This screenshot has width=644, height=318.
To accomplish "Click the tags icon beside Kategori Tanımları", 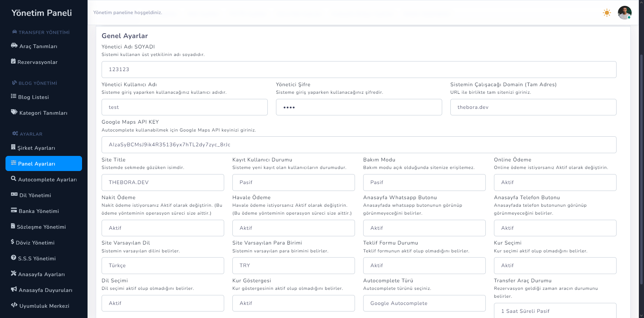I will coord(14,112).
